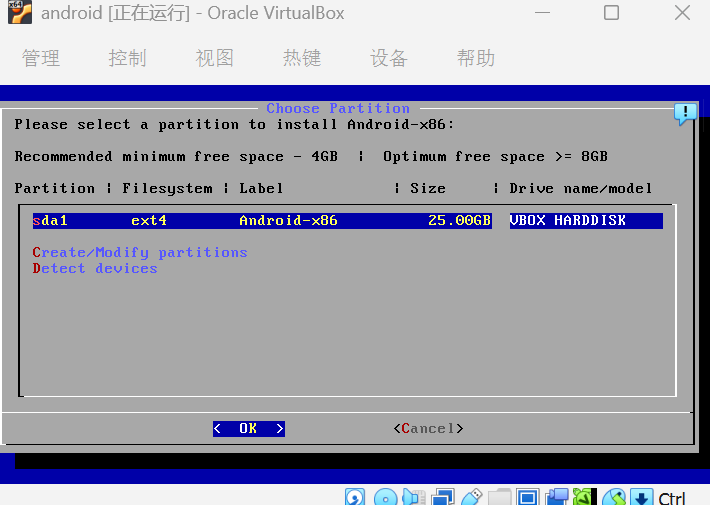This screenshot has width=710, height=505.
Task: Click the host key down-arrow icon
Action: [642, 497]
